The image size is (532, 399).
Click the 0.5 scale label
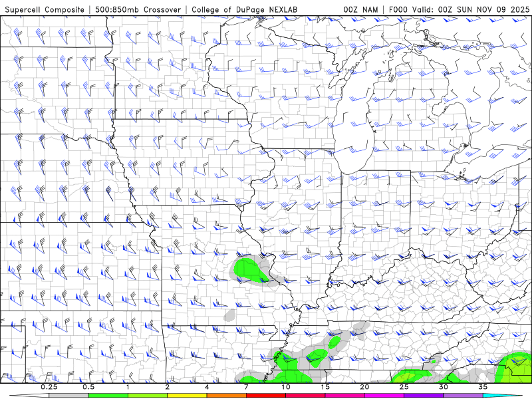(x=88, y=387)
